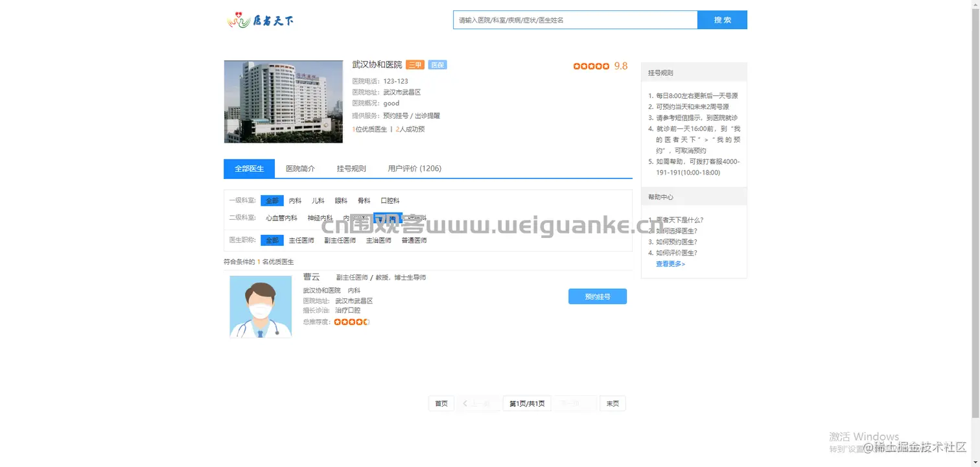Click the 9.8 hospital score
980x467 pixels.
(x=621, y=66)
